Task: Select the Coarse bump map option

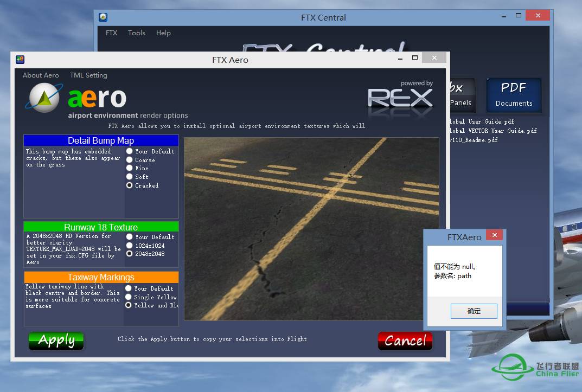Action: [130, 160]
